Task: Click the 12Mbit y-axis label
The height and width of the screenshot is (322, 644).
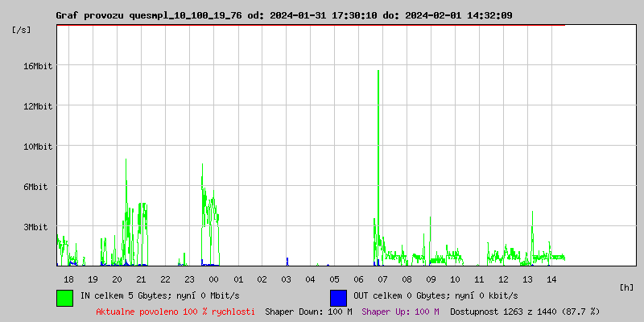Action: pyautogui.click(x=37, y=106)
